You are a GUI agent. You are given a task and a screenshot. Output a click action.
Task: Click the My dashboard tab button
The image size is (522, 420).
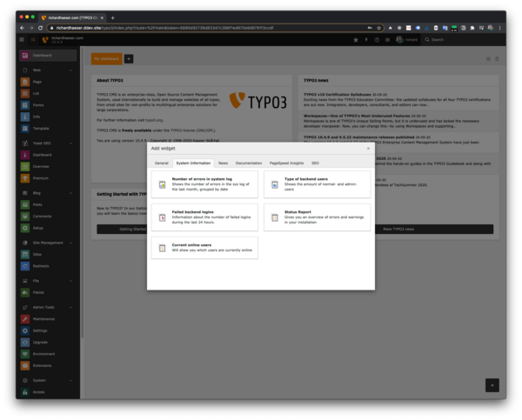pos(106,59)
